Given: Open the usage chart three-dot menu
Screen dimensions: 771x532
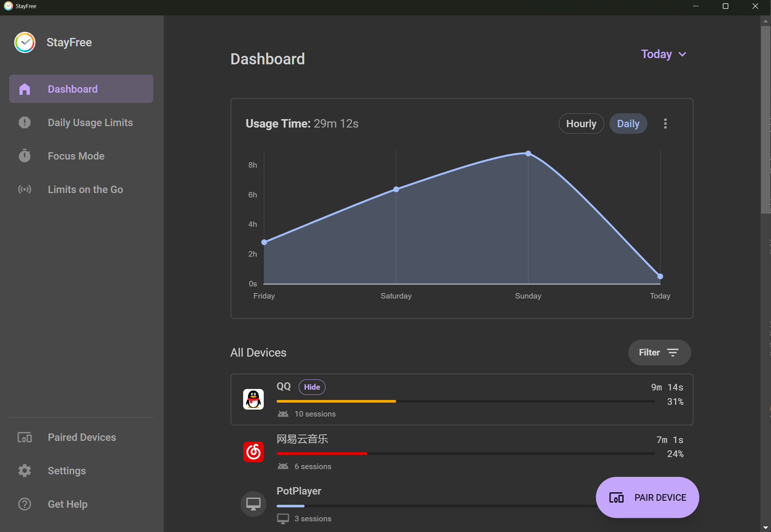Looking at the screenshot, I should (x=665, y=124).
